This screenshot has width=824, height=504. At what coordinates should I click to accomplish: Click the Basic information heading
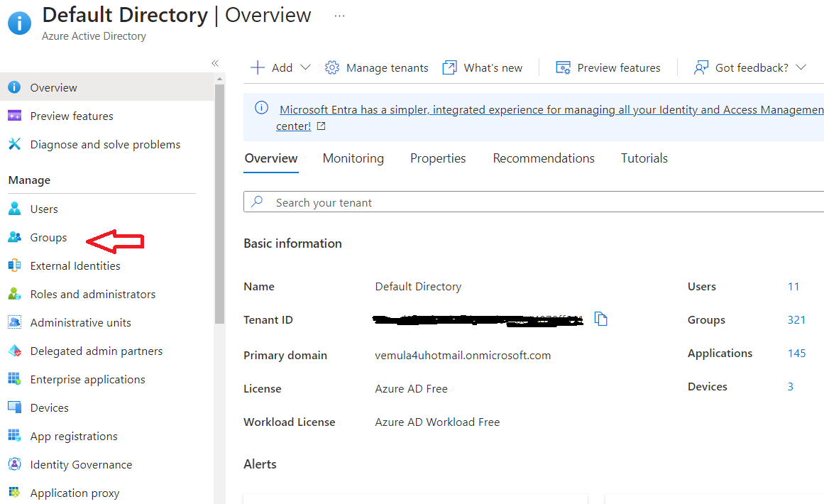tap(292, 243)
